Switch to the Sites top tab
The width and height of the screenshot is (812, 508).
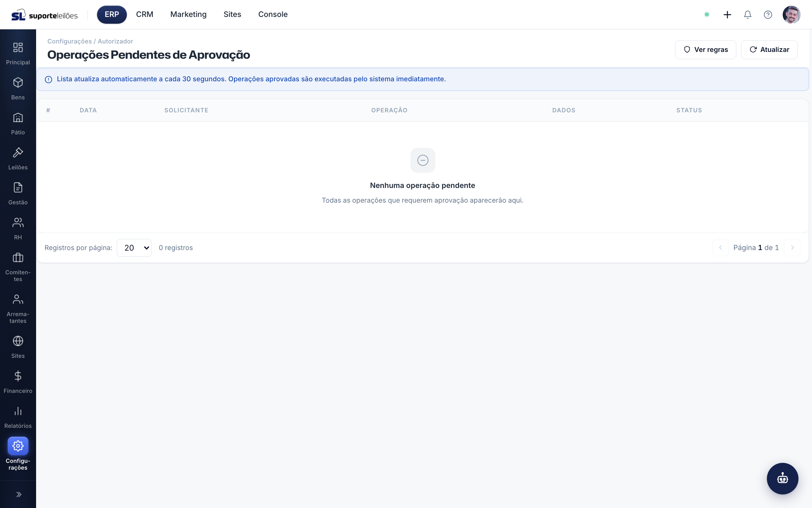[x=232, y=14]
